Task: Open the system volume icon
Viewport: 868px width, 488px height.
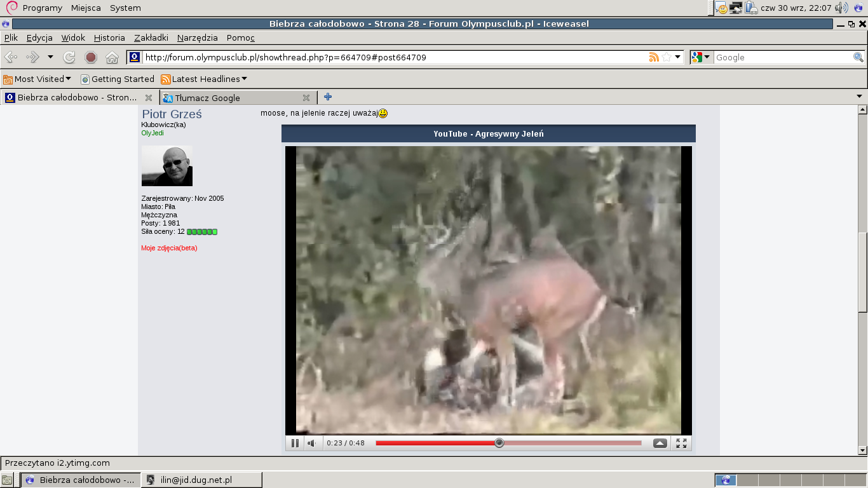Action: point(842,8)
